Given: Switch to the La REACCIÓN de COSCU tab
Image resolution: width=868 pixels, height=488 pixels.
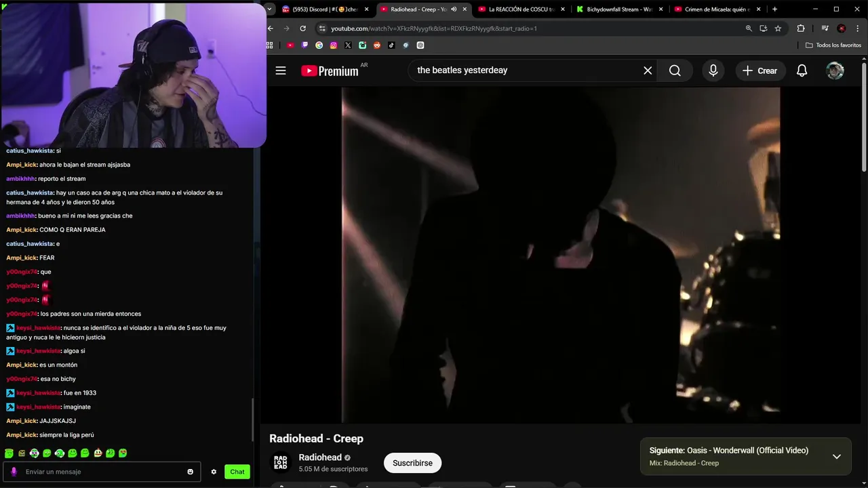Looking at the screenshot, I should (522, 9).
